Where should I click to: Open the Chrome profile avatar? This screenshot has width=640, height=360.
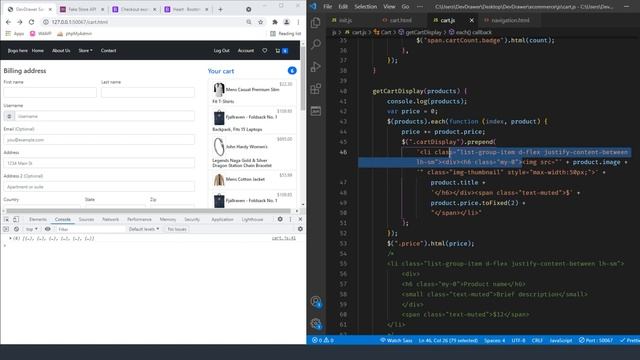point(287,22)
